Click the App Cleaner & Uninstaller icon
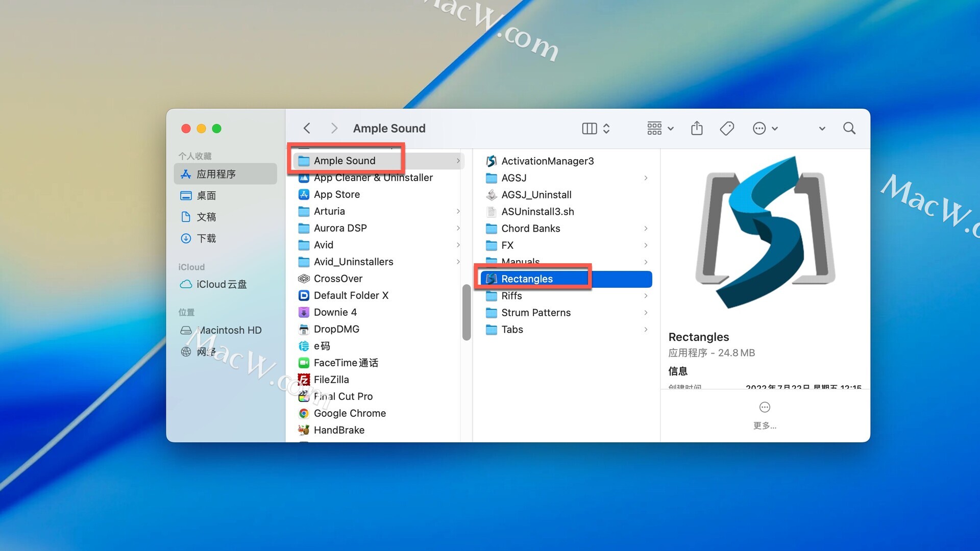The height and width of the screenshot is (551, 980). click(x=304, y=178)
